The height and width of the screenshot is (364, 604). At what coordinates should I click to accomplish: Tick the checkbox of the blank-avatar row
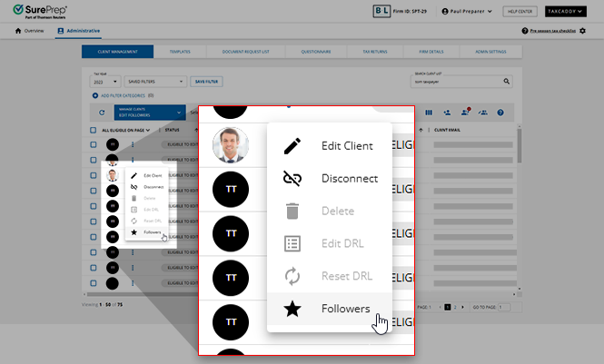[x=93, y=283]
